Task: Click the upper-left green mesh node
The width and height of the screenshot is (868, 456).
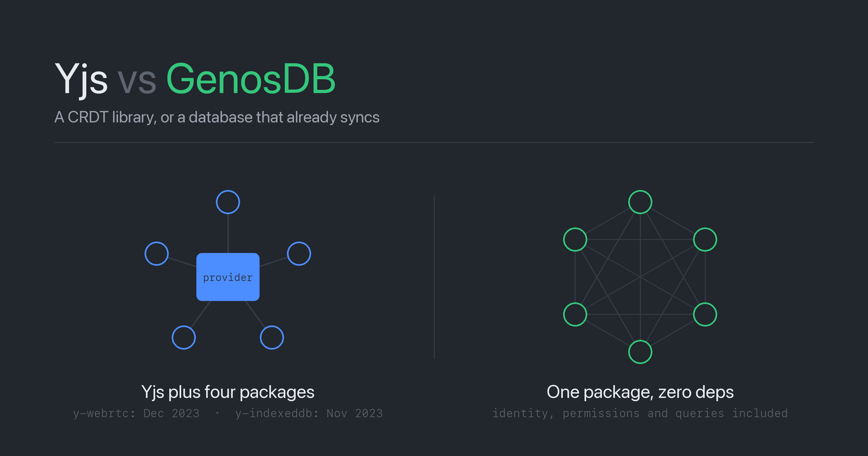Action: click(575, 239)
